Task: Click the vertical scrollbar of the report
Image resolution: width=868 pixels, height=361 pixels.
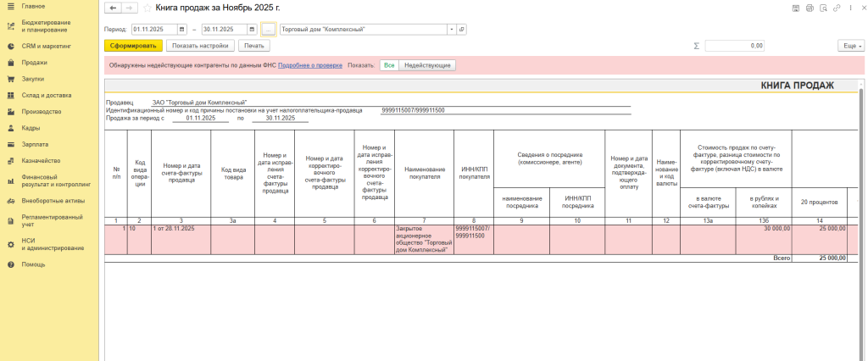Action: point(862,212)
